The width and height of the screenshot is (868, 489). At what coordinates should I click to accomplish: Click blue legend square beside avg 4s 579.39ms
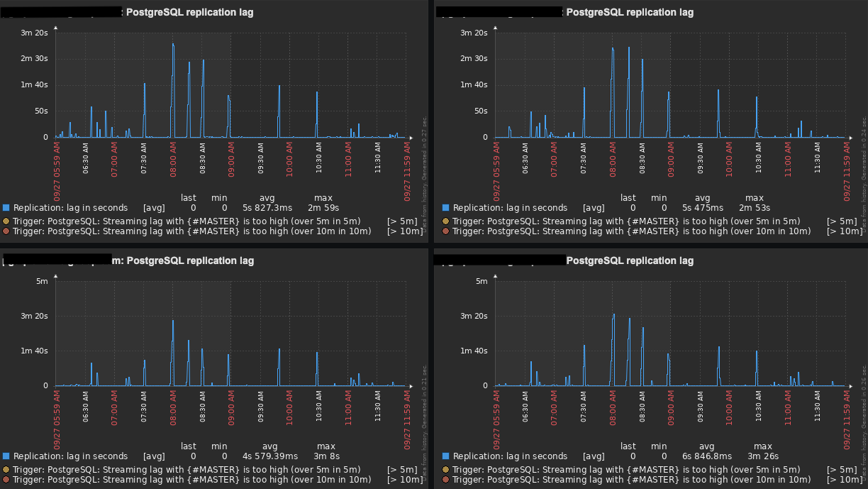6,456
